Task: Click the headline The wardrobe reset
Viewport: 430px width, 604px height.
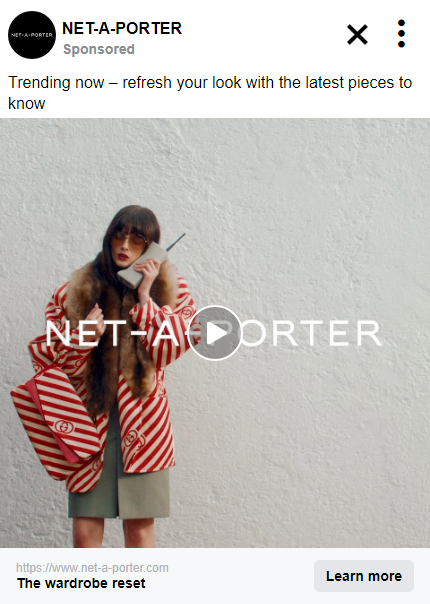Action: click(81, 583)
